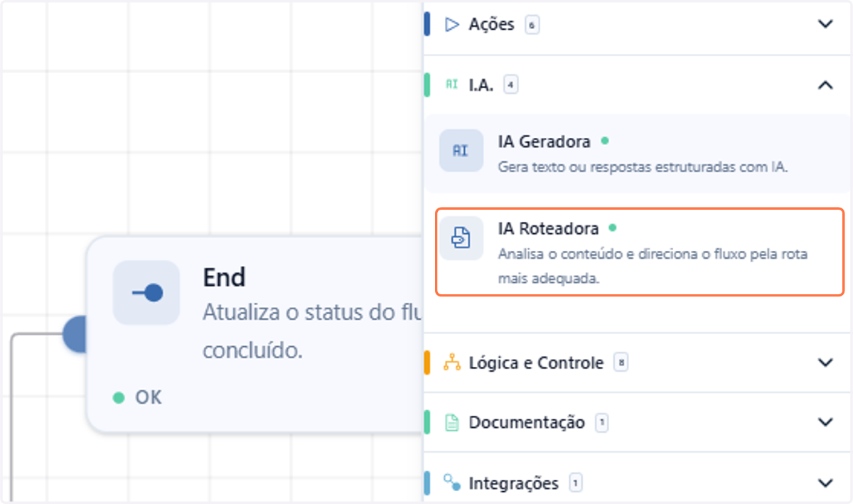Click the End node OK status
This screenshot has width=853, height=504.
pos(149,397)
